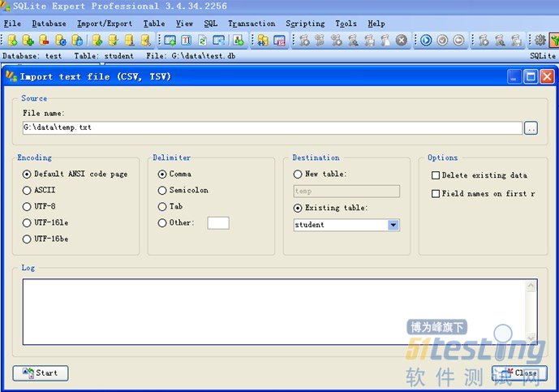Open the Import/Export menu
Screen dimensions: 559x392
point(105,24)
